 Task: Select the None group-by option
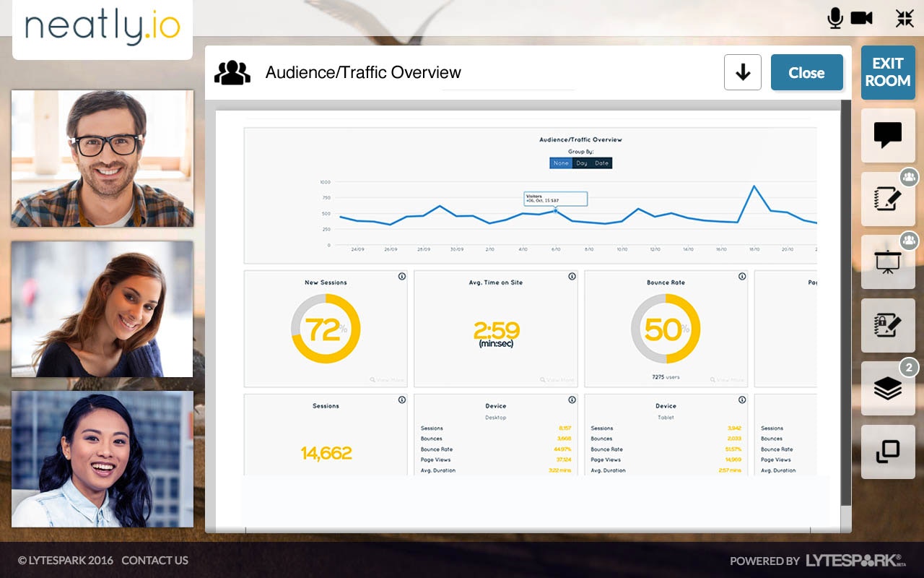561,163
